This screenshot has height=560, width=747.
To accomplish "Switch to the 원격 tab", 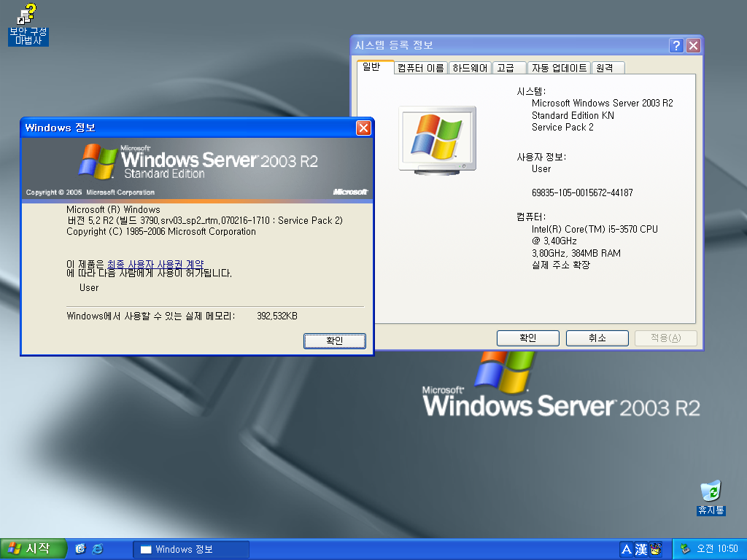I will [x=608, y=68].
